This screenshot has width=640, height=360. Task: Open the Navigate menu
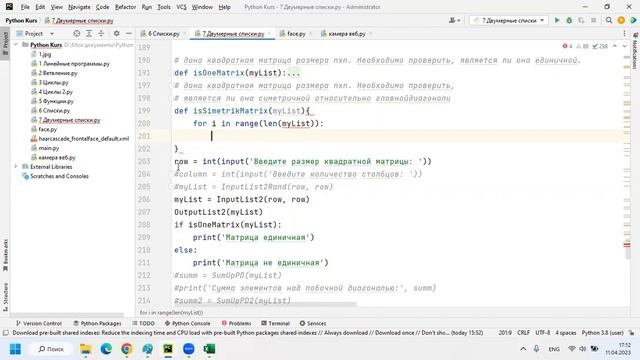[79, 7]
